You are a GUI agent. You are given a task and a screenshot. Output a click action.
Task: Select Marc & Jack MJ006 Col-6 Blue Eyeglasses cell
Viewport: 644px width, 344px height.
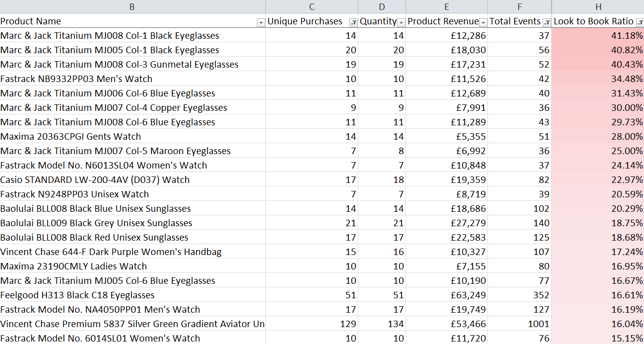133,93
